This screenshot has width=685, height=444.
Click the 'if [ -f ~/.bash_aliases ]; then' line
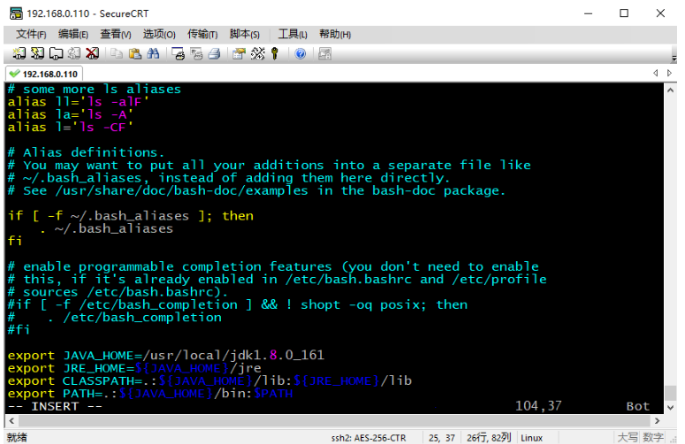(131, 216)
